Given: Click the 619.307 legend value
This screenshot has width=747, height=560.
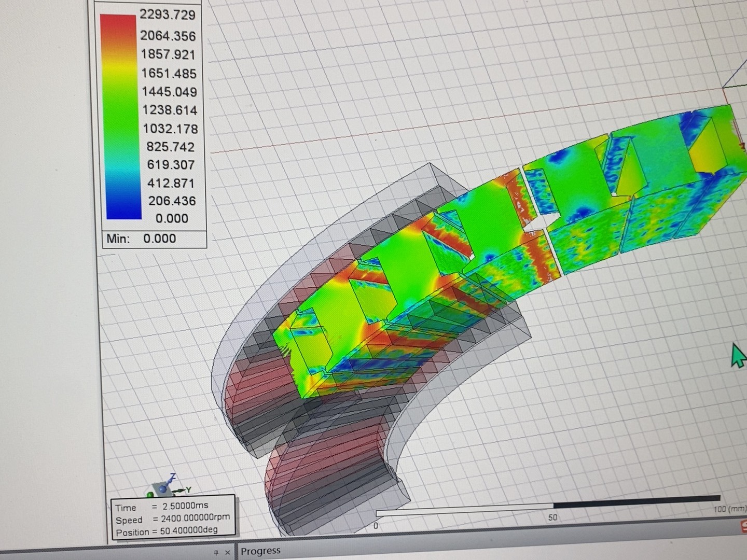Looking at the screenshot, I should coord(171,165).
